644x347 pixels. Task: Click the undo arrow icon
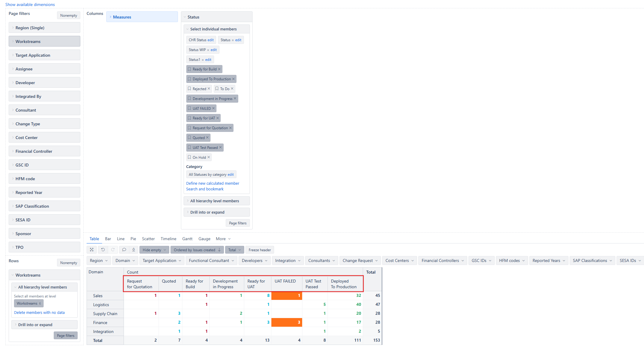[x=103, y=250]
